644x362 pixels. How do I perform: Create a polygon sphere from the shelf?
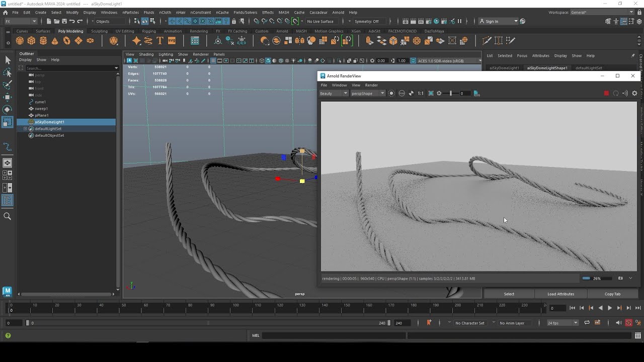click(x=20, y=41)
